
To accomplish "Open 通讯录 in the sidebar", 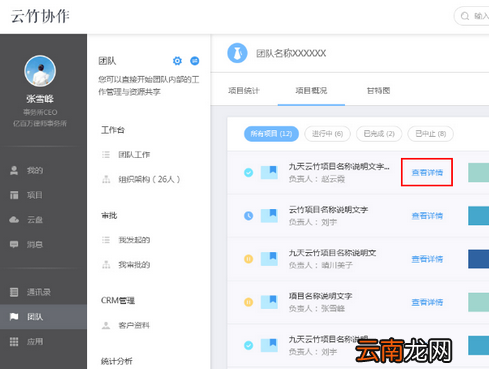I will [43, 292].
